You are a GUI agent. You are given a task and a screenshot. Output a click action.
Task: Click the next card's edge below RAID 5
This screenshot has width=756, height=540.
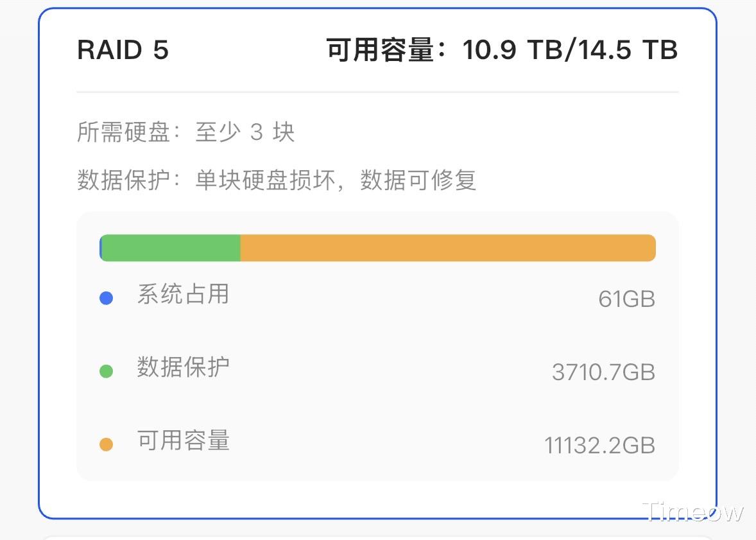click(x=377, y=537)
